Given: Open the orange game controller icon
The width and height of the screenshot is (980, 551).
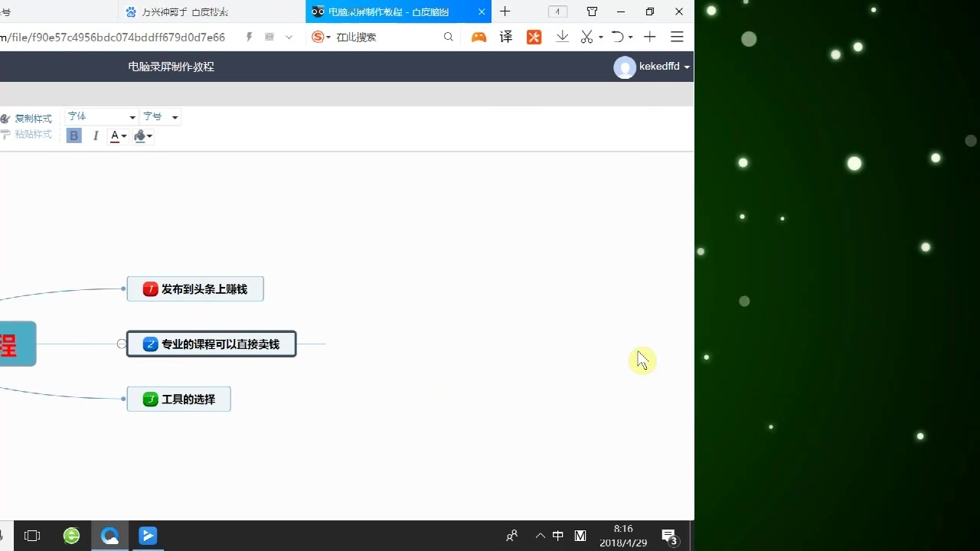Looking at the screenshot, I should click(x=479, y=37).
